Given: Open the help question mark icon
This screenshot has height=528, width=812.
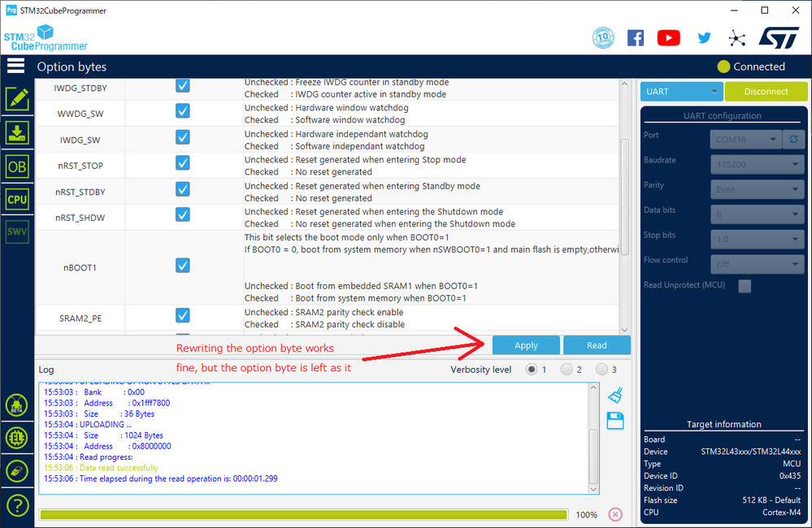Looking at the screenshot, I should click(17, 505).
